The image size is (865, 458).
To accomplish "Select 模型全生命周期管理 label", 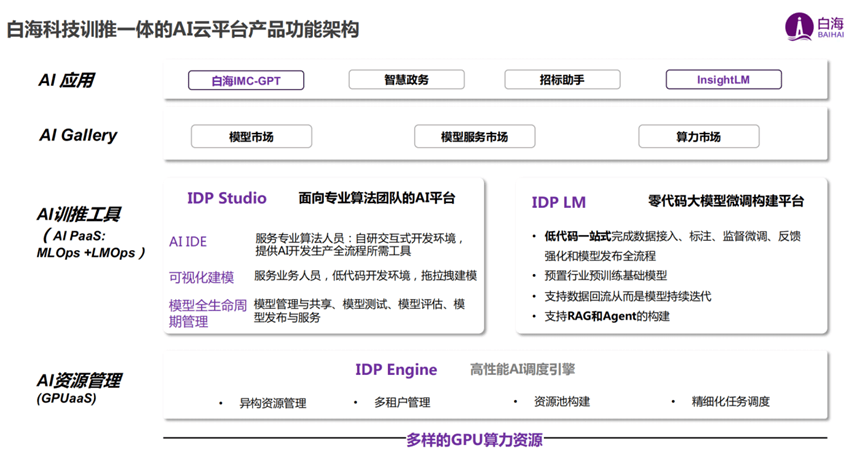I will tap(208, 313).
